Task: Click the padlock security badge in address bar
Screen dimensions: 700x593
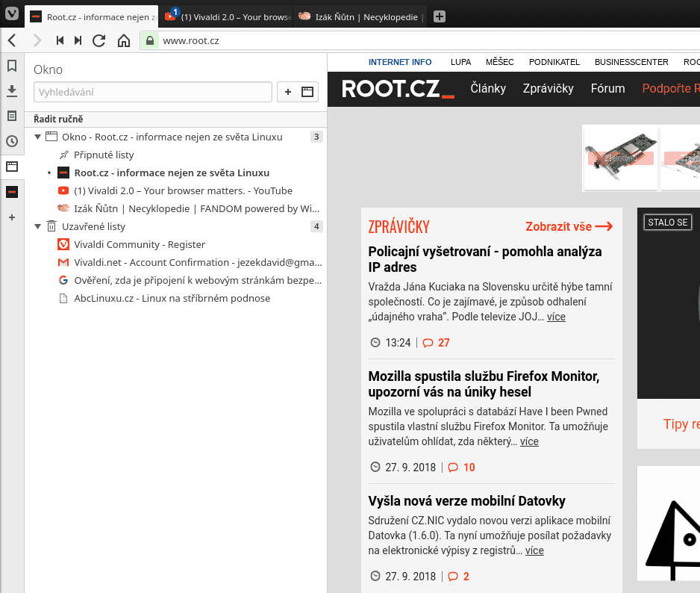Action: pos(149,40)
